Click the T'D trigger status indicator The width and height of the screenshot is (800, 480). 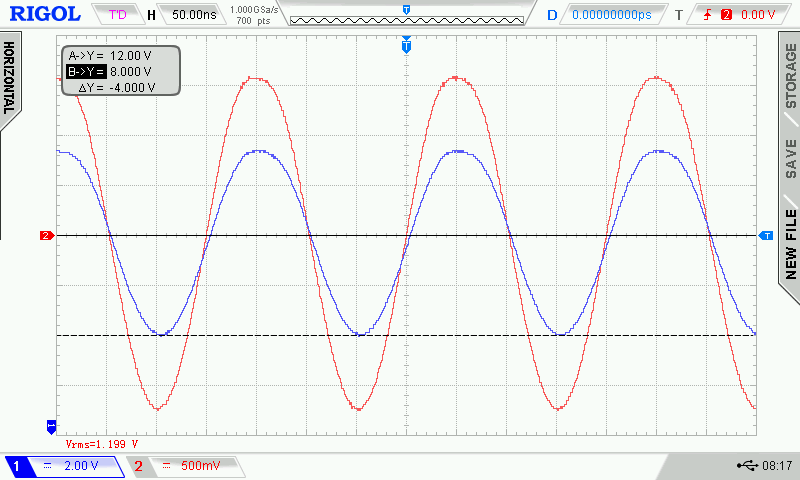pos(117,15)
